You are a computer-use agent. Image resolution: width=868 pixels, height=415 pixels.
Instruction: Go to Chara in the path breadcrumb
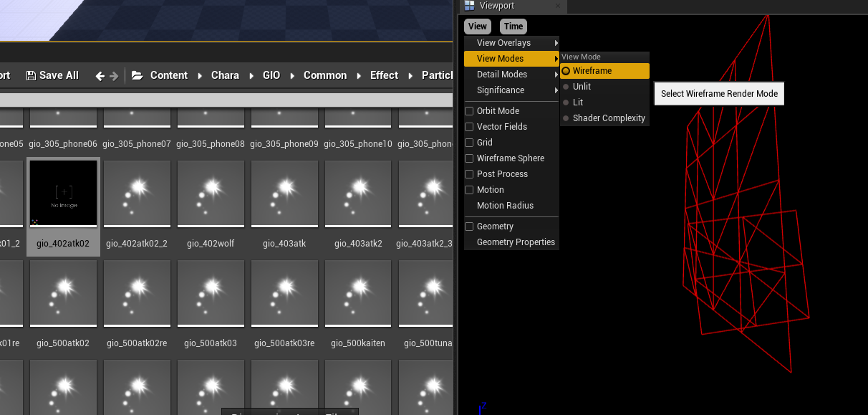pyautogui.click(x=225, y=75)
